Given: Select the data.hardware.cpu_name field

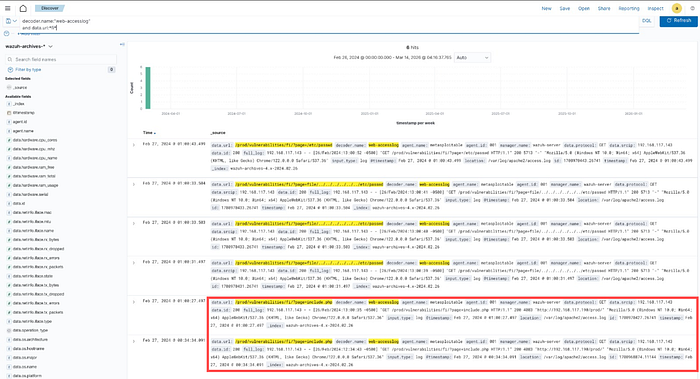Looking at the screenshot, I should pyautogui.click(x=36, y=158).
